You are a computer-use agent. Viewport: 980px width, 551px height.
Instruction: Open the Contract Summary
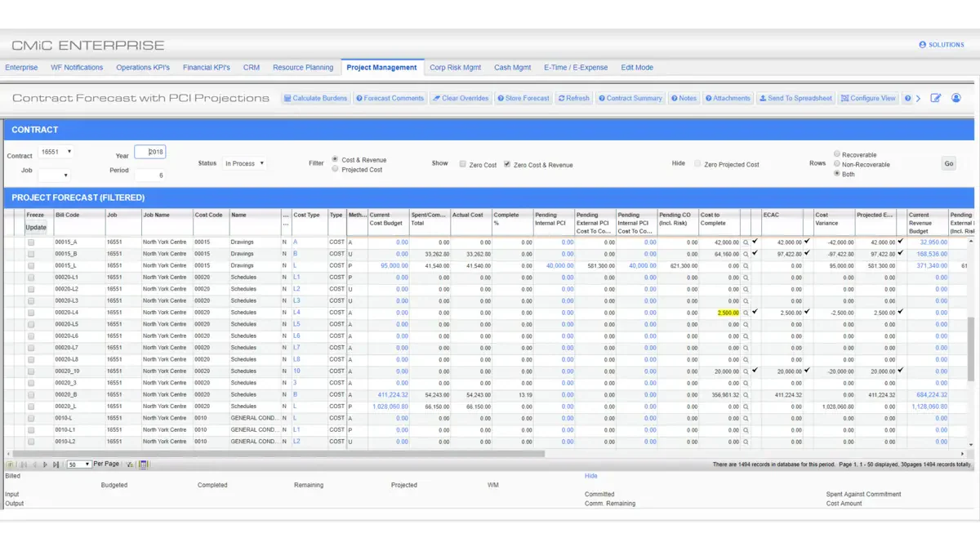(630, 98)
